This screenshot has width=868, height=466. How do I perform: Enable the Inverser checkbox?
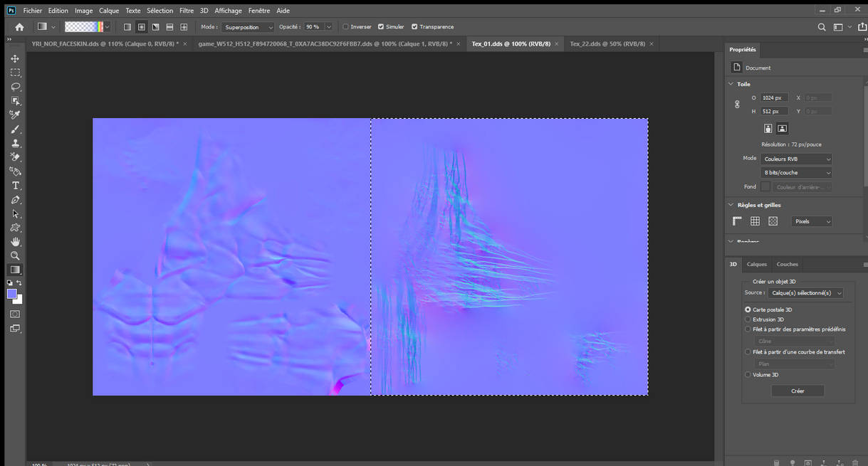click(x=345, y=27)
